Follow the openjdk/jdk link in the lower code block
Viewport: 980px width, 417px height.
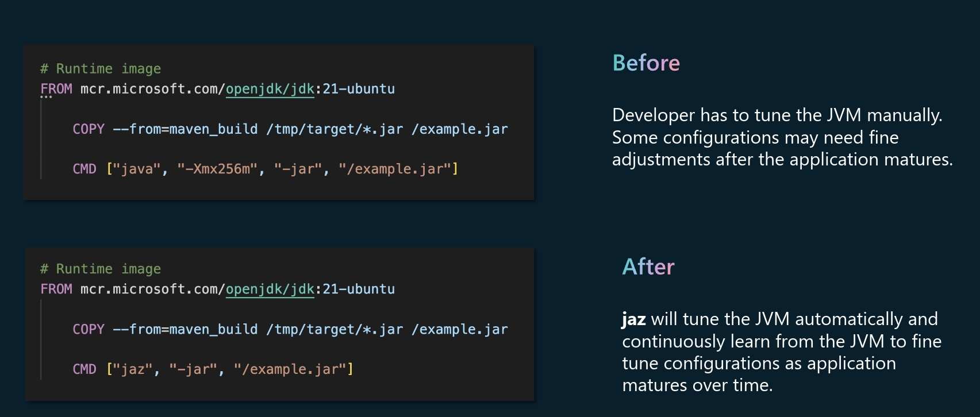(x=270, y=289)
